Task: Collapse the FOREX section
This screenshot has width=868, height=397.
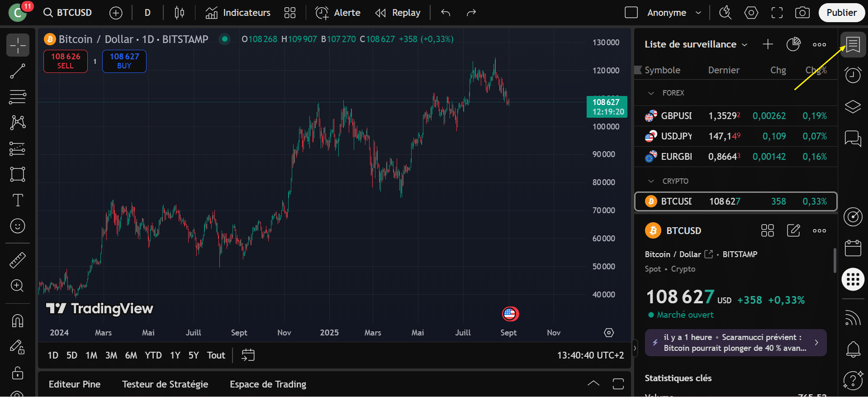Action: pyautogui.click(x=651, y=93)
